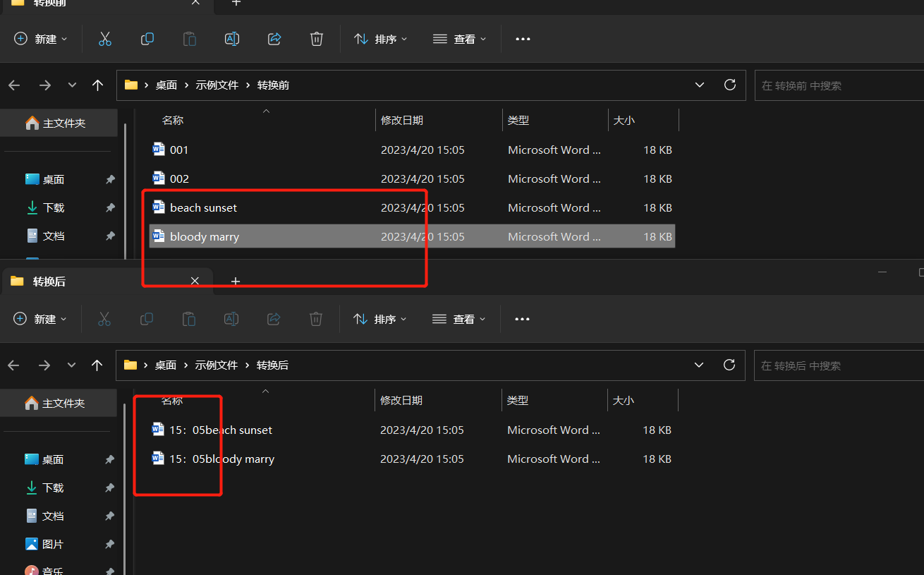Open a new tab with the plus button
The height and width of the screenshot is (575, 924).
coord(235,281)
